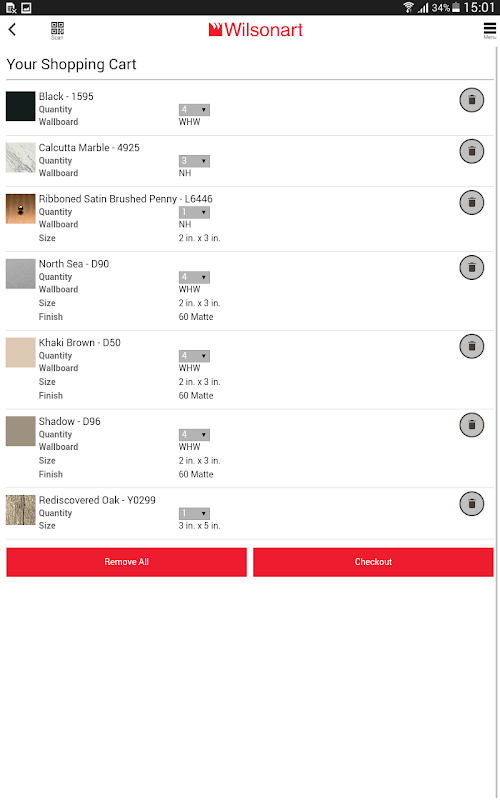
Task: Trash the Ribboned Satin Brushed Penny item
Action: tap(472, 203)
